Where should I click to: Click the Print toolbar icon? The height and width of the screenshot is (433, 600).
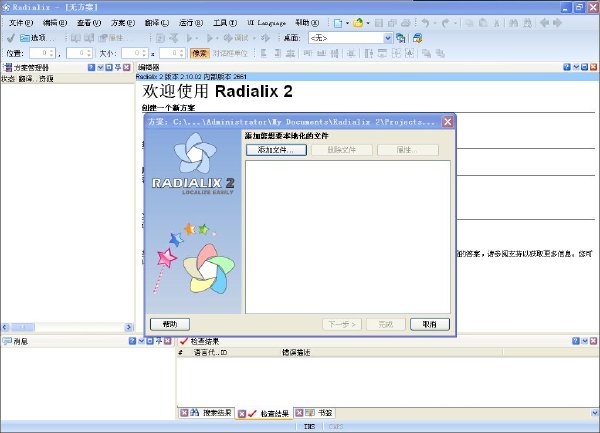(x=406, y=23)
